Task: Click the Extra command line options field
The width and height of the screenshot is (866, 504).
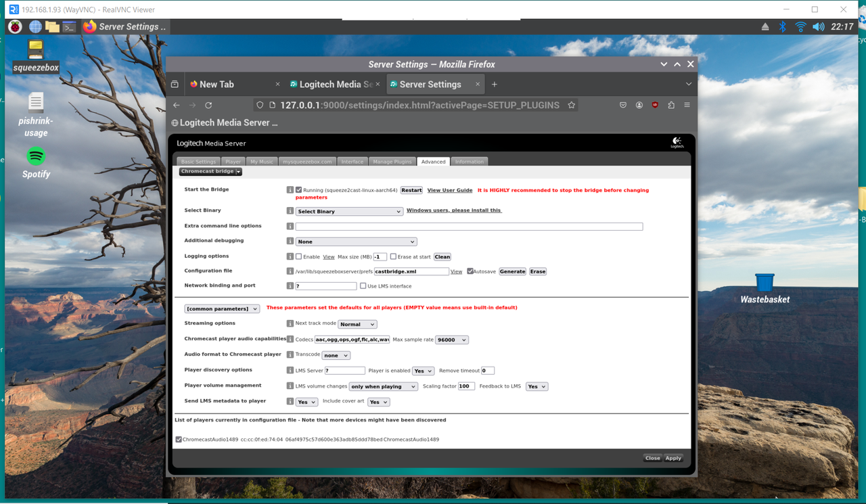Action: coord(469,227)
